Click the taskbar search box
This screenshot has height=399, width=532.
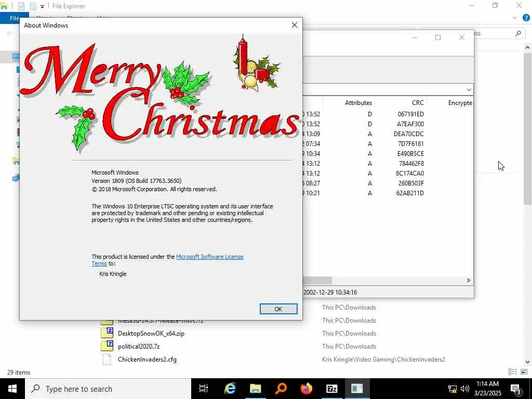tap(108, 389)
